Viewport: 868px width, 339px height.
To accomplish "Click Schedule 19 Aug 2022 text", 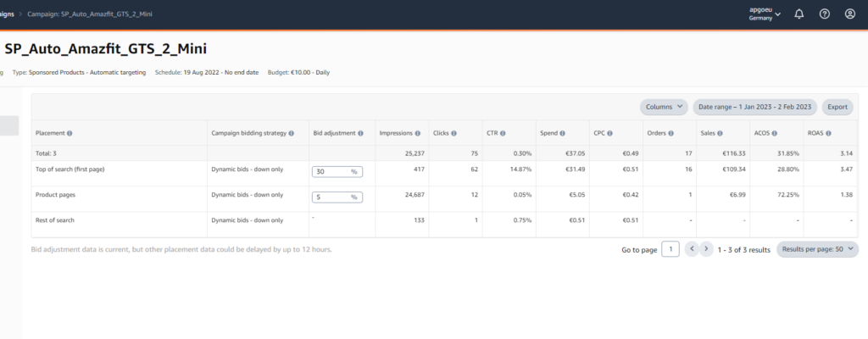I will pyautogui.click(x=207, y=73).
